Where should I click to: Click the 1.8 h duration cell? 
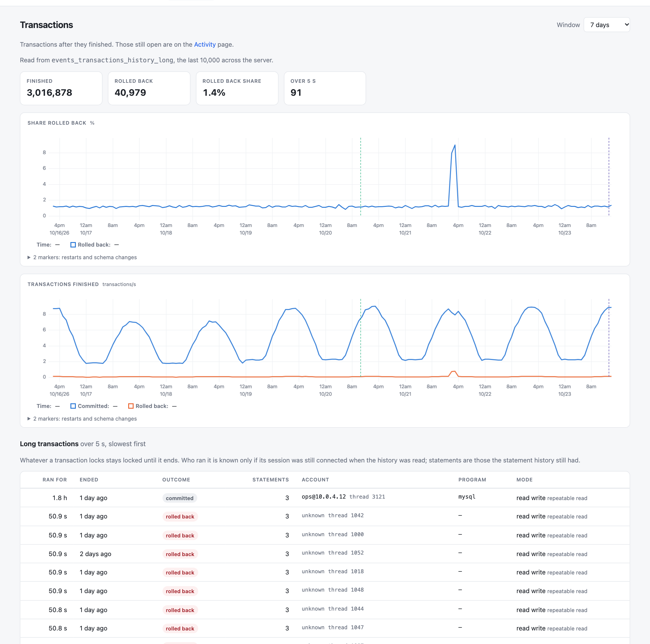click(60, 498)
